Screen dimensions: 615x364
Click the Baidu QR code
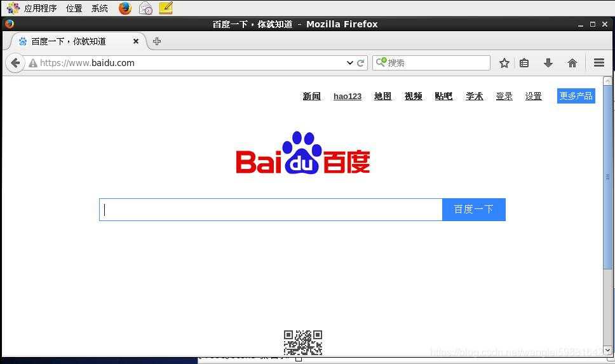click(303, 342)
